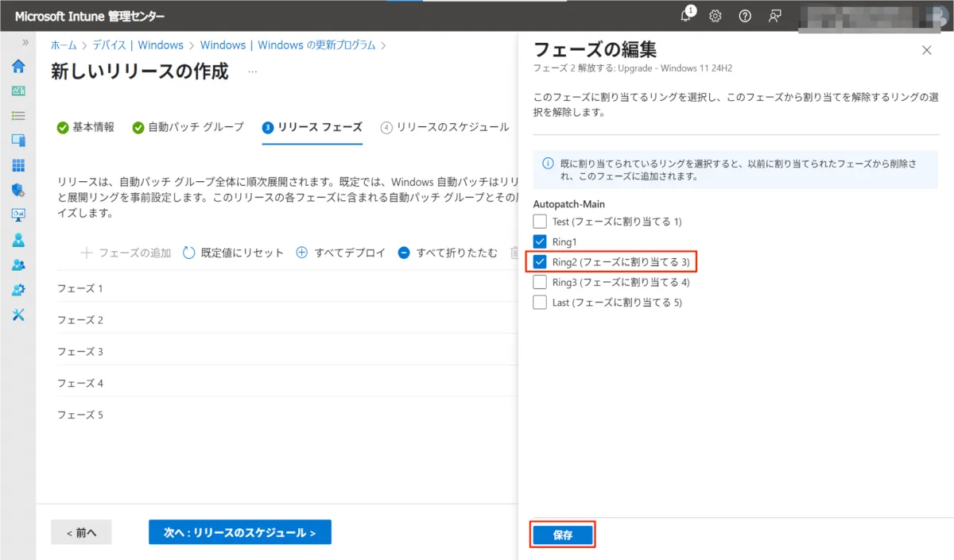Open Troubleshooting wrench icon in sidebar
Viewport: 954px width, 560px height.
pos(18,315)
